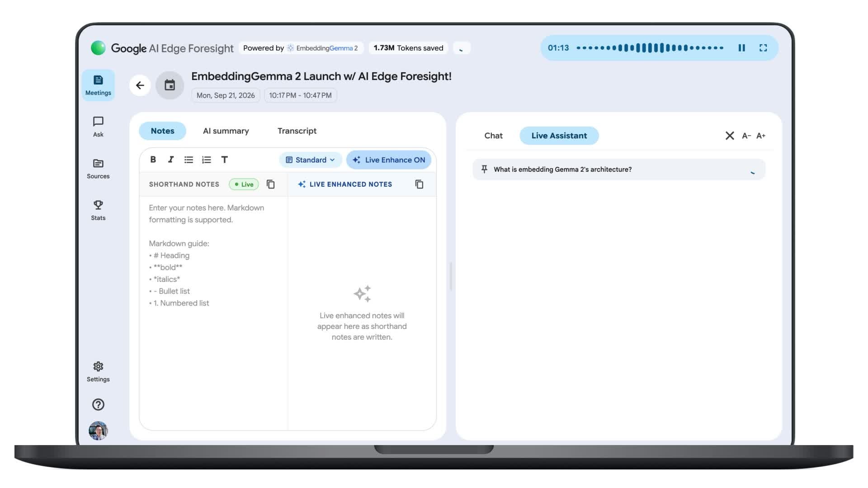Click the Powered by EmbeddingGemma 2 badge

[x=301, y=48]
